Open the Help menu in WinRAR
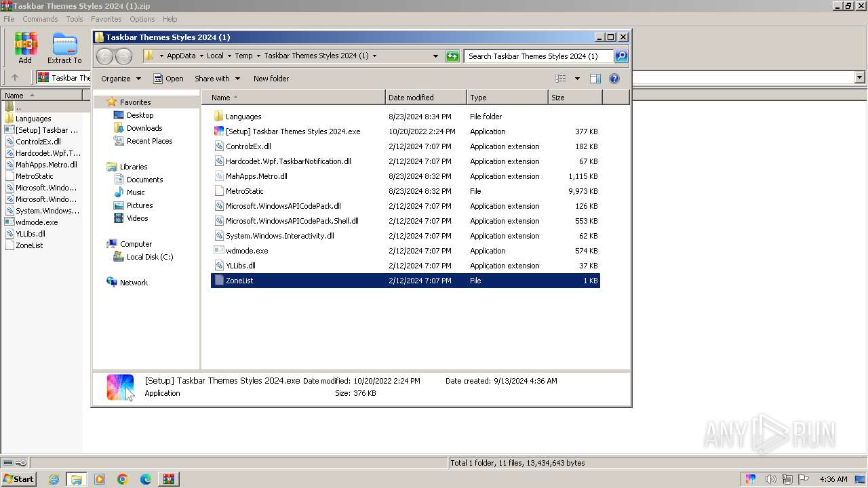Screen dimensions: 868x488 [170, 19]
